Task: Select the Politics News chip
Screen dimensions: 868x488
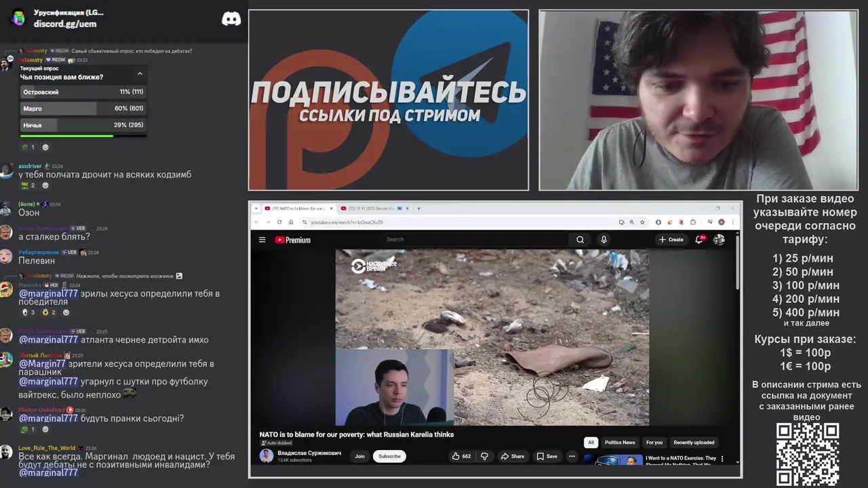Action: (x=620, y=443)
